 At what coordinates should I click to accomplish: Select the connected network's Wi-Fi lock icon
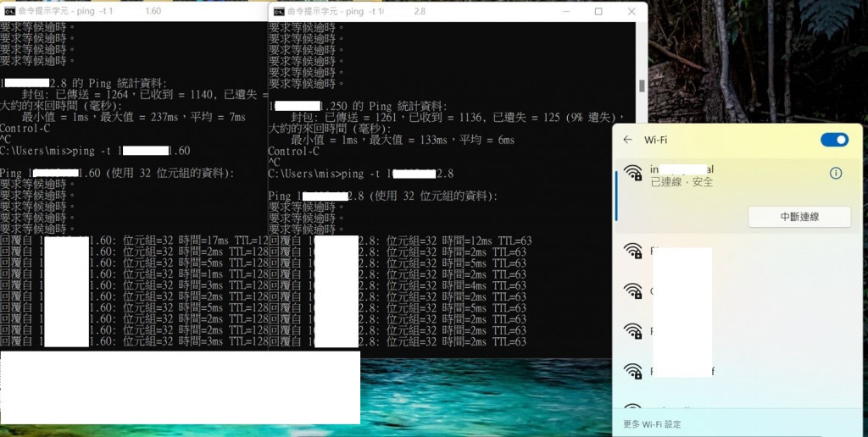pos(632,173)
